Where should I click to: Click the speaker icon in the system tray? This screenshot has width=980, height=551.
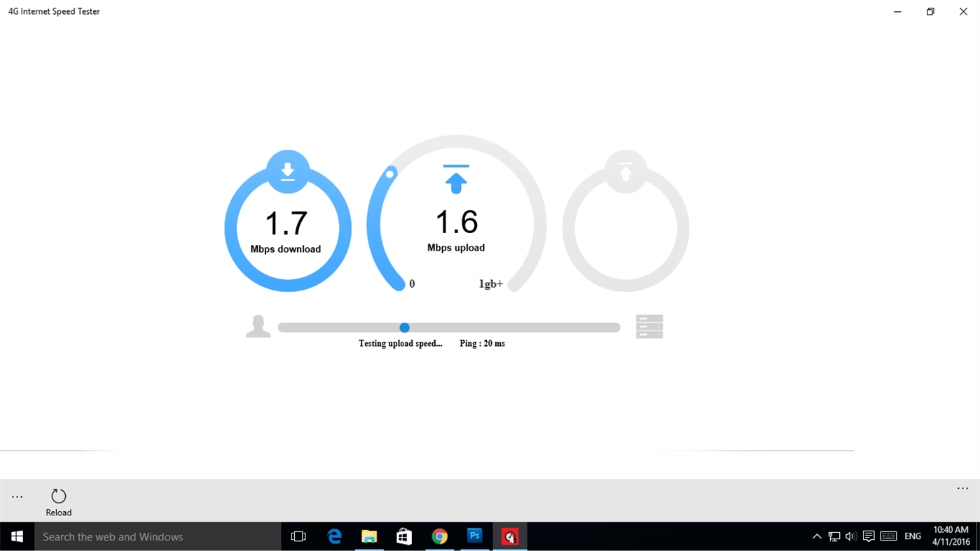[x=850, y=536]
